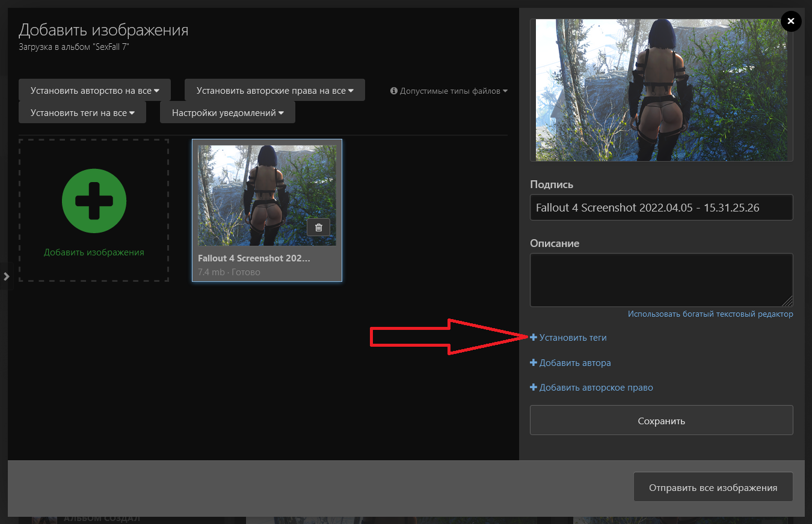Click inside the Описание text area
Screen dimensions: 812x524
pyautogui.click(x=661, y=280)
